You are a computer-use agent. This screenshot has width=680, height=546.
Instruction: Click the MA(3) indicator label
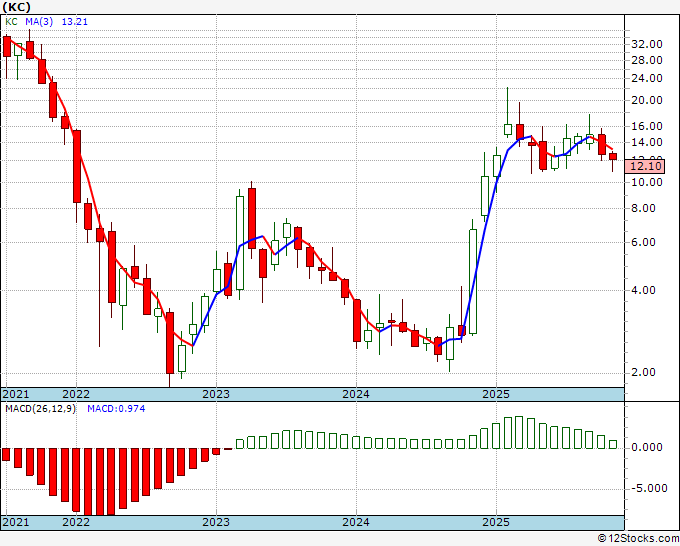(39, 22)
